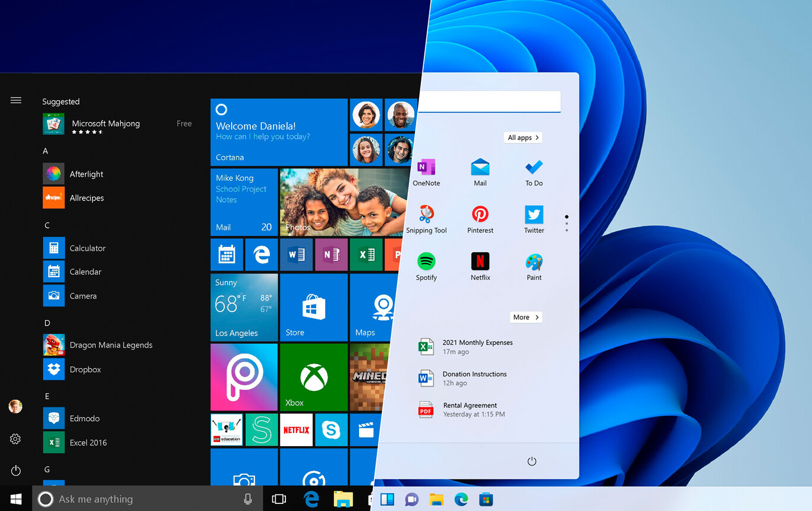The width and height of the screenshot is (812, 511).
Task: Open the Maps tile
Action: point(373,308)
